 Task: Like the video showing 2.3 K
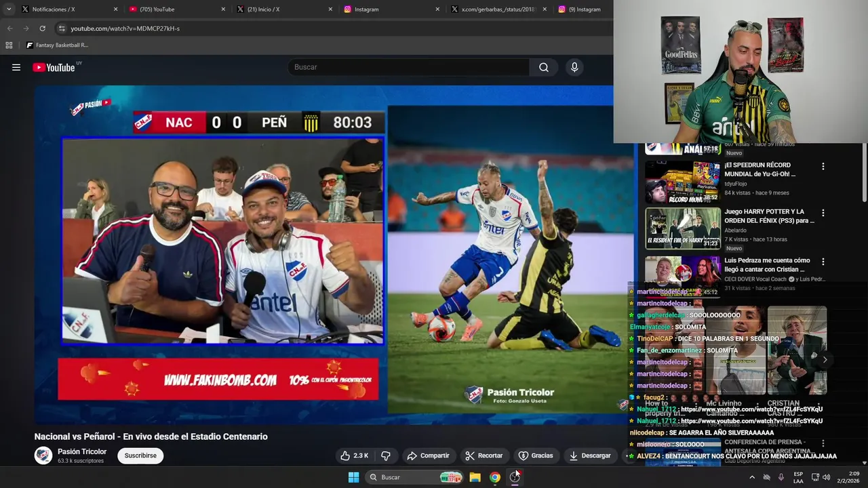355,455
